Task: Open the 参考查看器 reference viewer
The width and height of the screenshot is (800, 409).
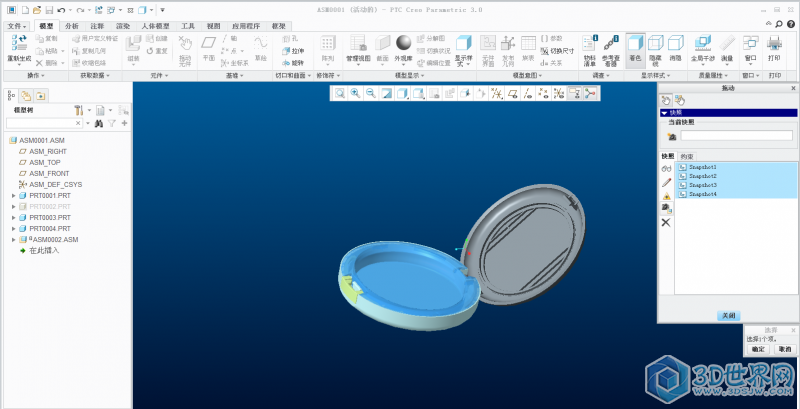Action: tap(610, 51)
